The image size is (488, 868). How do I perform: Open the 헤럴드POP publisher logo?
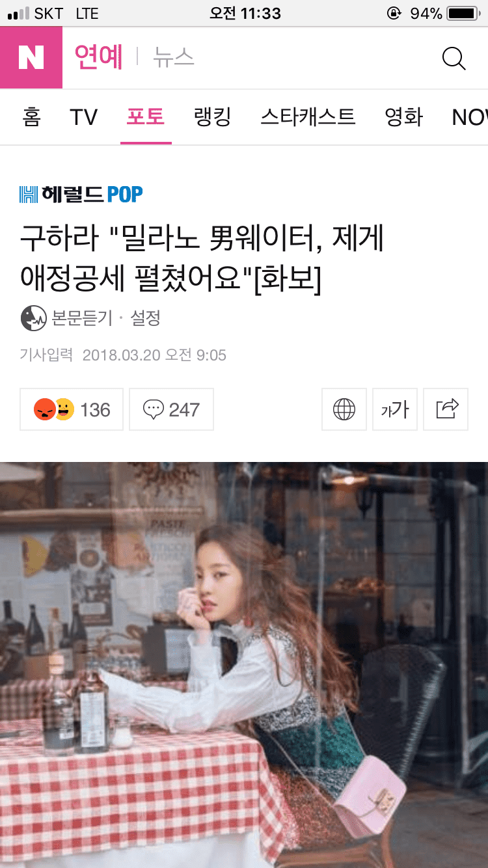point(81,194)
